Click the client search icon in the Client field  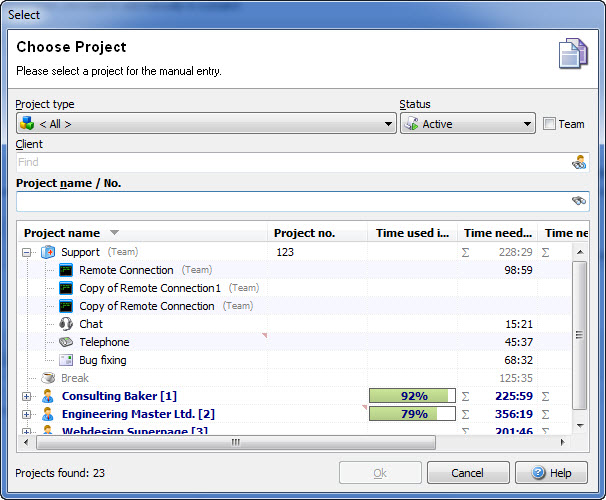579,162
